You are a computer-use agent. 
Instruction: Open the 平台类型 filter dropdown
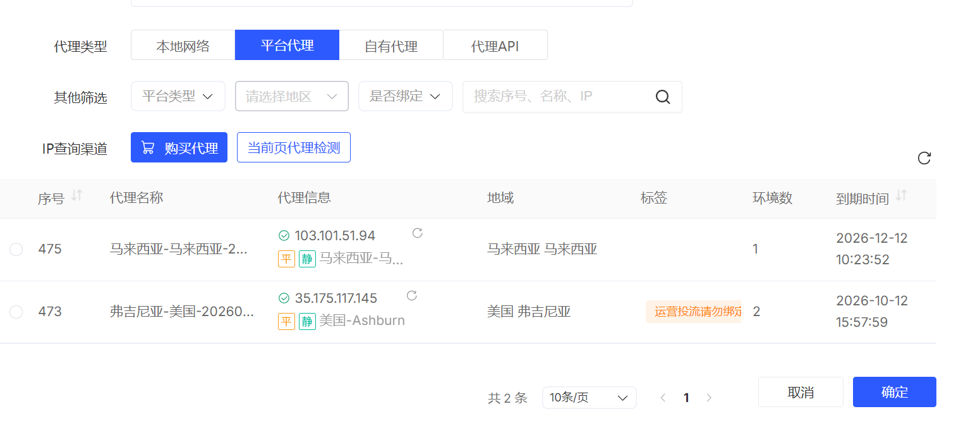pyautogui.click(x=178, y=96)
